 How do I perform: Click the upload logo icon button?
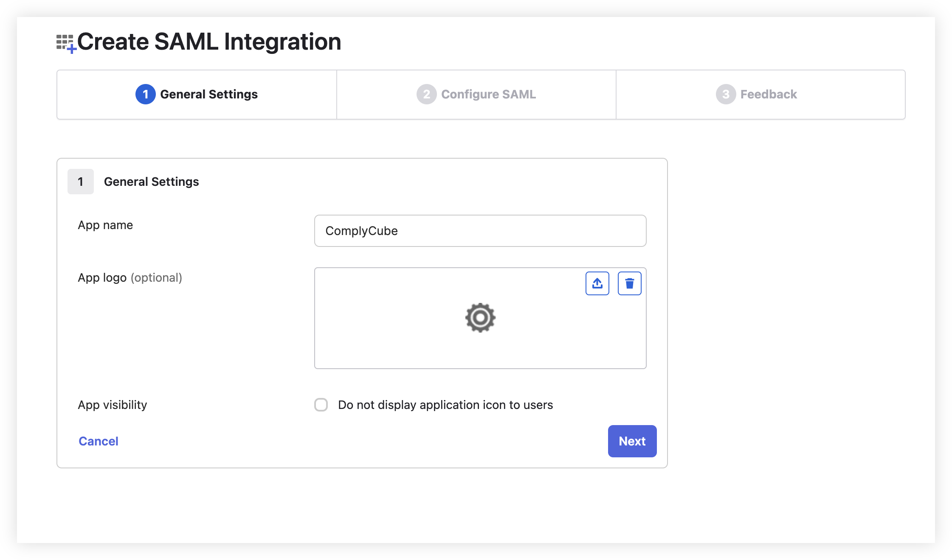[x=597, y=283]
